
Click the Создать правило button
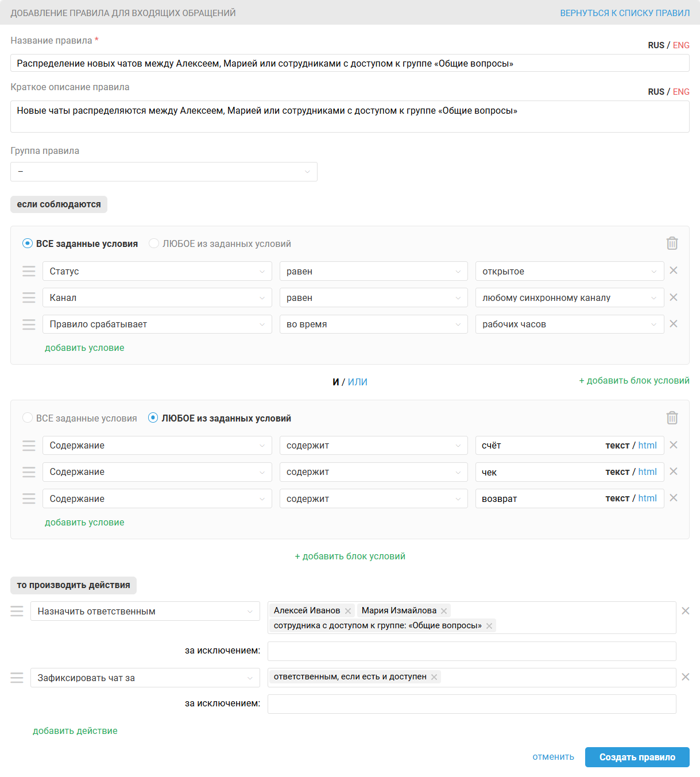click(637, 757)
